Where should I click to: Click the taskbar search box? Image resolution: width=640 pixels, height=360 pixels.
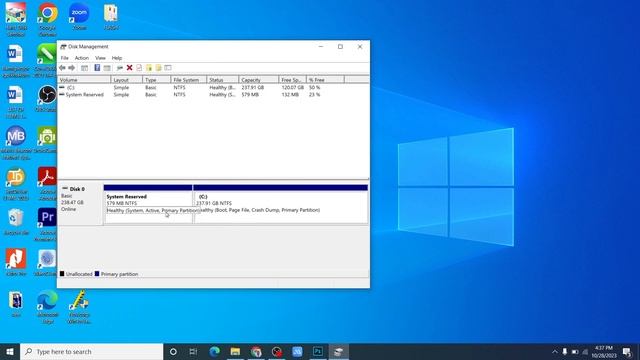(91, 351)
